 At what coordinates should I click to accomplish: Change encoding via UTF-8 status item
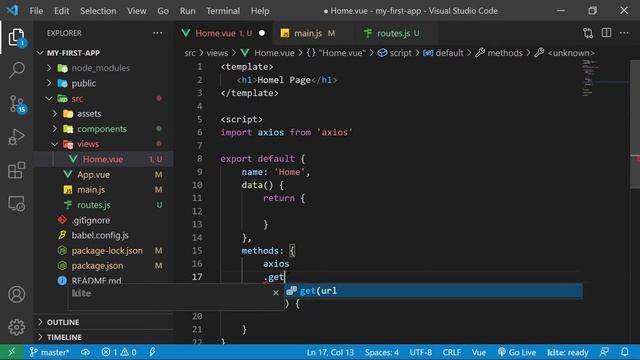pyautogui.click(x=420, y=352)
